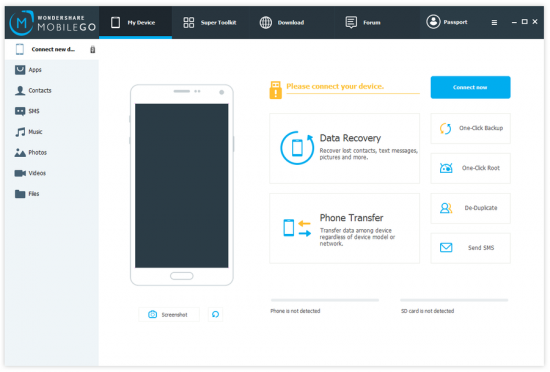The width and height of the screenshot is (550, 372).
Task: Close the MobileGo window
Action: pyautogui.click(x=535, y=22)
